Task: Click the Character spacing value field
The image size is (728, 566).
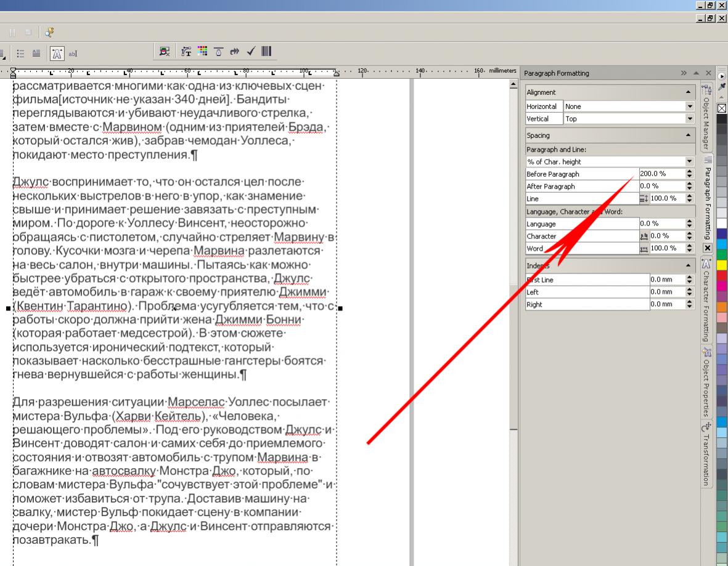Action: tap(667, 236)
